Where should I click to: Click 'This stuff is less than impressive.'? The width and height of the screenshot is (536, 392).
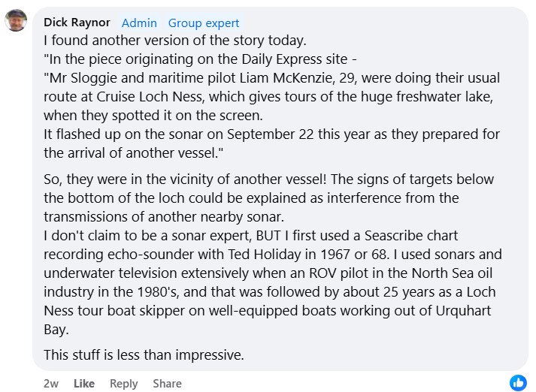pos(144,354)
